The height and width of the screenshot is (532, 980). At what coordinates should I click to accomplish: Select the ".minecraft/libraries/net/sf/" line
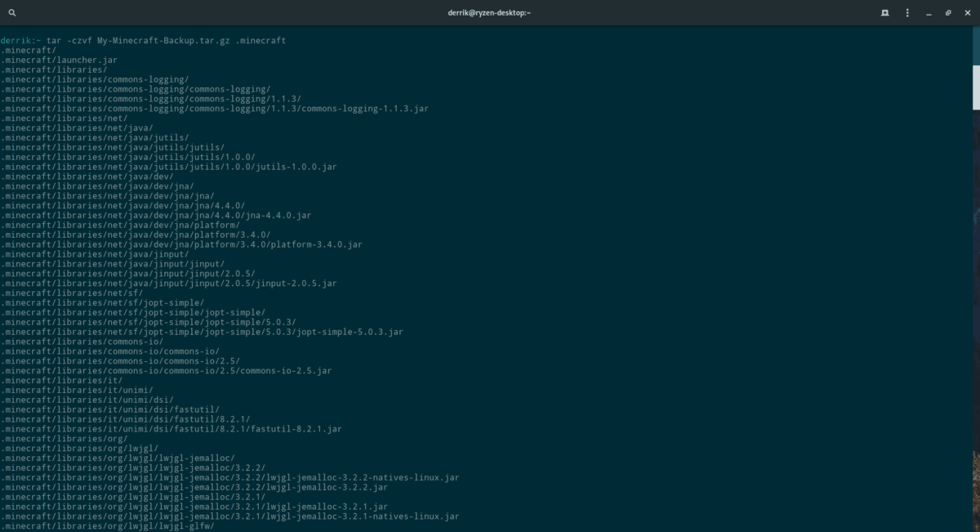(x=72, y=293)
